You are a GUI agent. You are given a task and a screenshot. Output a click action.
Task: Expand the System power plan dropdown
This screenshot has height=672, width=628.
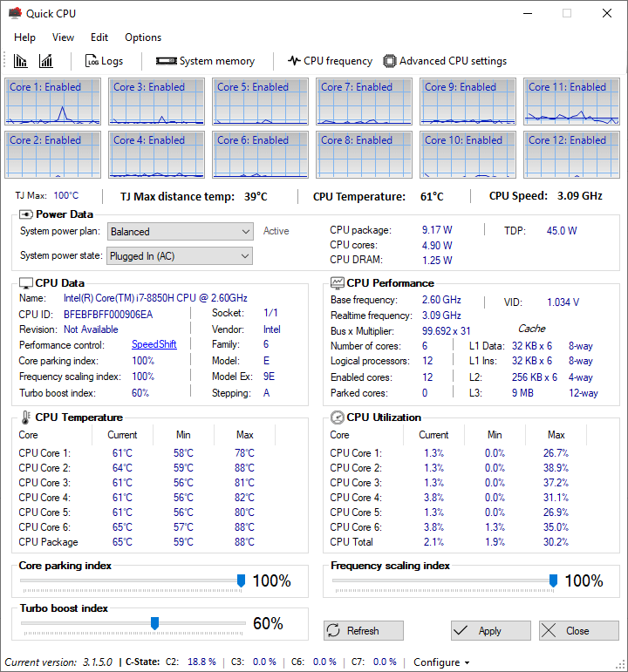(181, 232)
